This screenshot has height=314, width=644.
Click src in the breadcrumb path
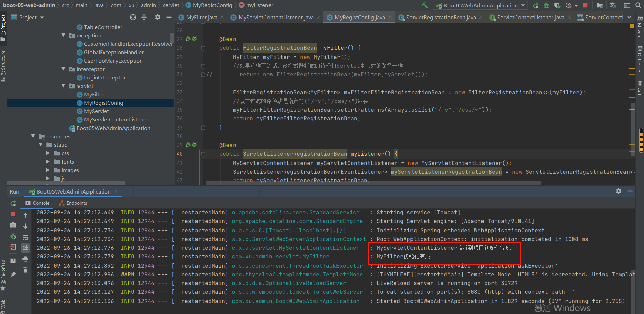[65, 5]
